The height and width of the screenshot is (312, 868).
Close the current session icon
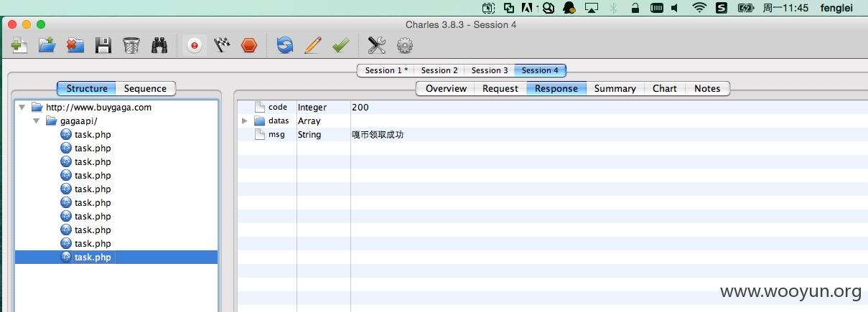(75, 46)
